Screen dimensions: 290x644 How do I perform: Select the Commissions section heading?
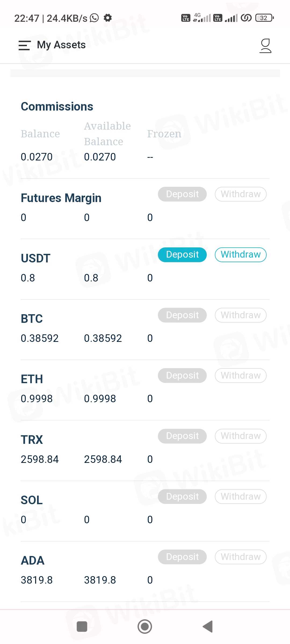click(57, 107)
